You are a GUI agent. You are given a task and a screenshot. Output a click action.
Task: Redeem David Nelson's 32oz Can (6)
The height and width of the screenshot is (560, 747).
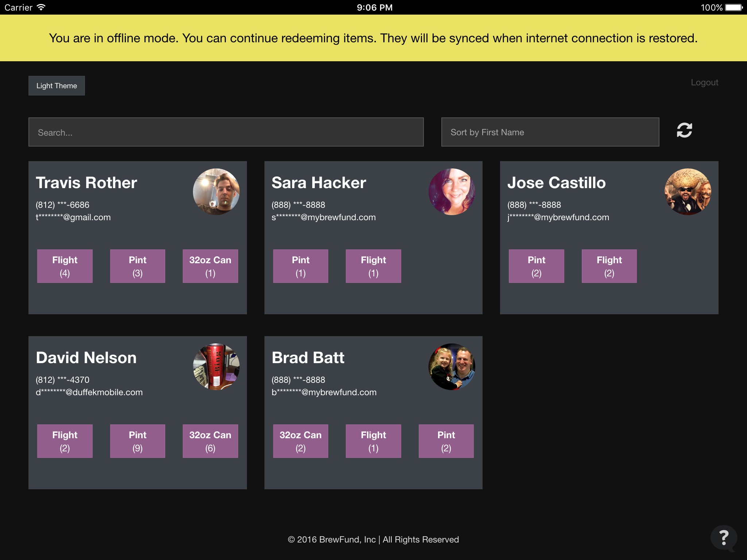(x=210, y=441)
